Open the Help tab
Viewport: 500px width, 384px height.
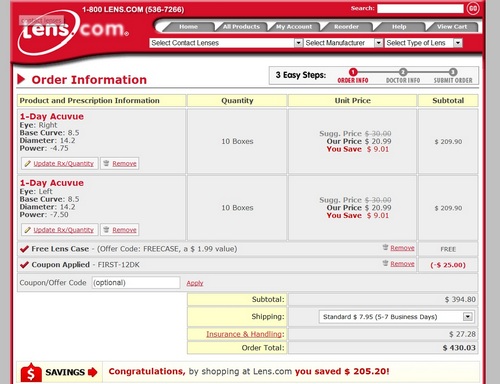399,27
